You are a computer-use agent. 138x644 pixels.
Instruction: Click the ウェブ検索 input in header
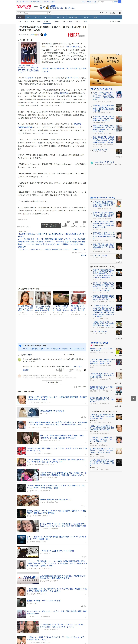[x=105, y=2]
